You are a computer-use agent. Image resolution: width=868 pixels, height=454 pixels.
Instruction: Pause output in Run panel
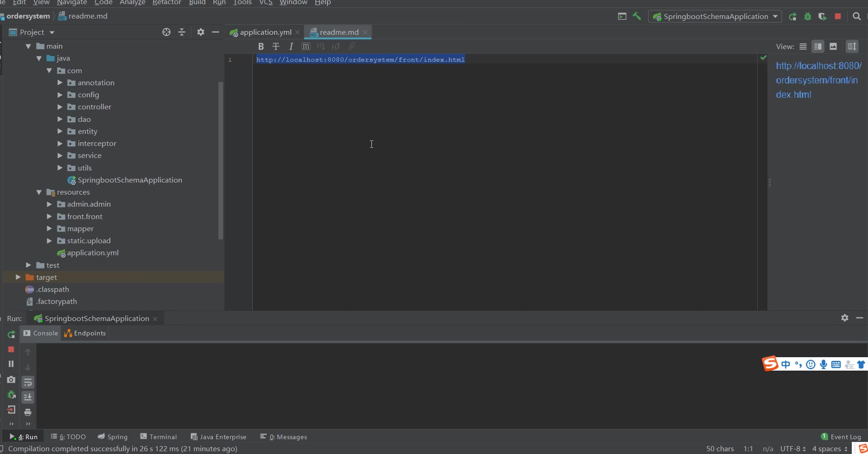coord(11,364)
